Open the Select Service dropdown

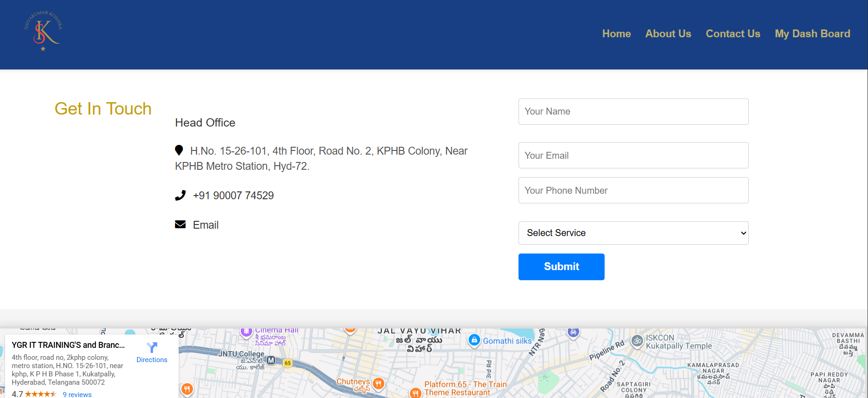(x=633, y=233)
